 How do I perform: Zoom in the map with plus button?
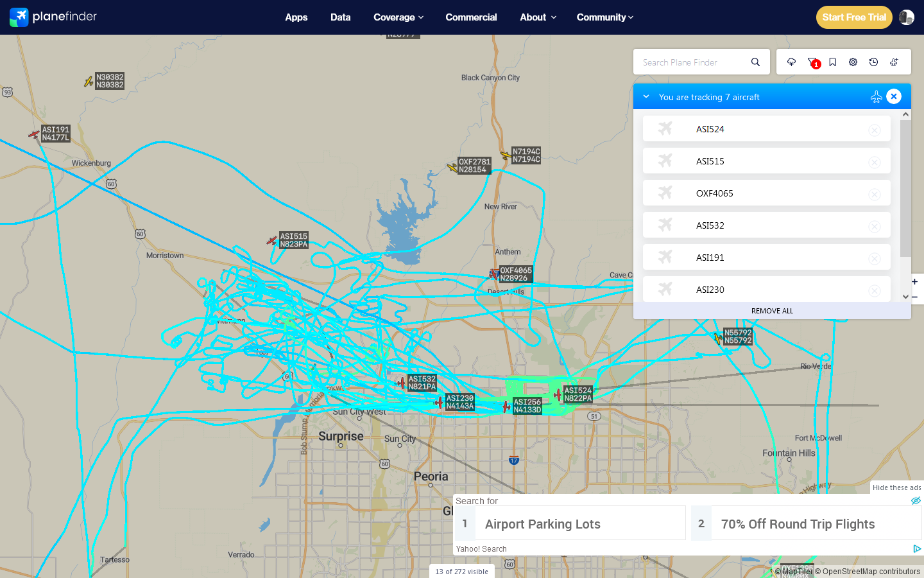click(x=915, y=281)
